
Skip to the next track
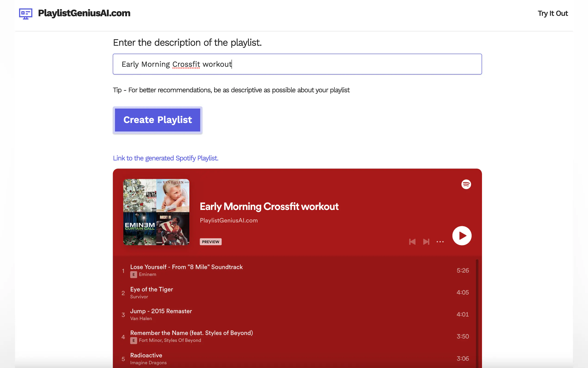426,242
